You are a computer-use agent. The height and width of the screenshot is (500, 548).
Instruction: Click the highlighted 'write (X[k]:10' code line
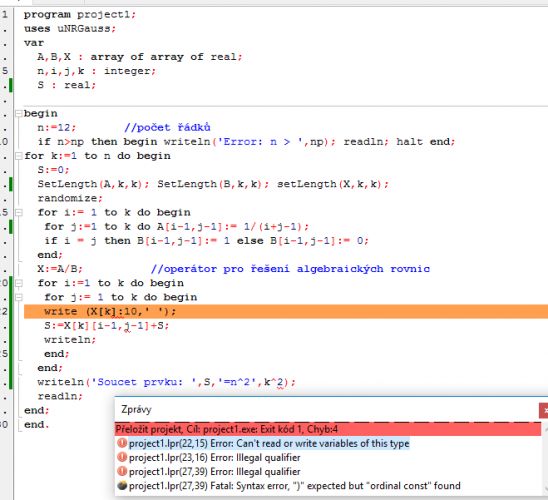coord(286,311)
